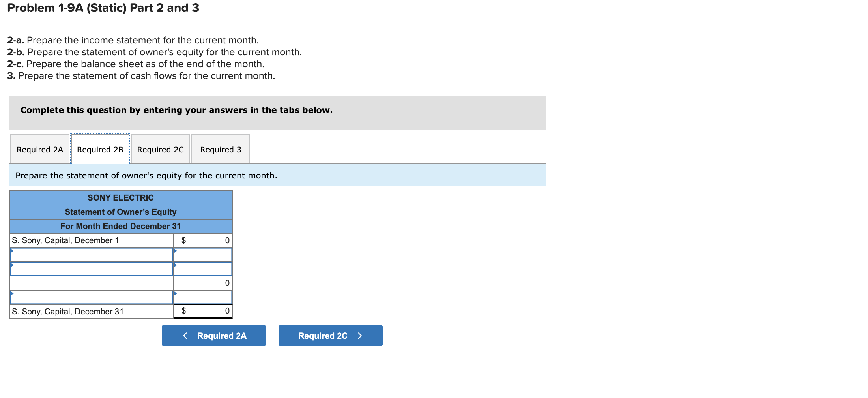Click the Required 2A navigation button
The image size is (868, 398).
coord(213,335)
